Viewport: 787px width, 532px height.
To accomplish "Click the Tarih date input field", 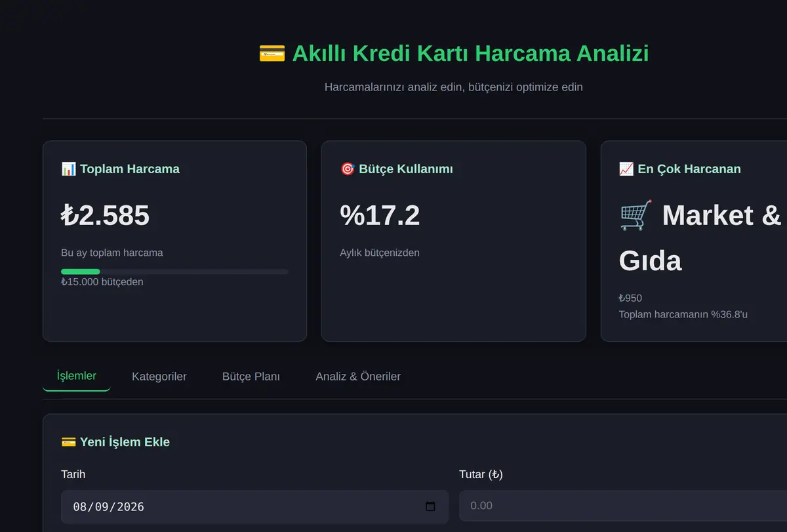I will [x=254, y=506].
